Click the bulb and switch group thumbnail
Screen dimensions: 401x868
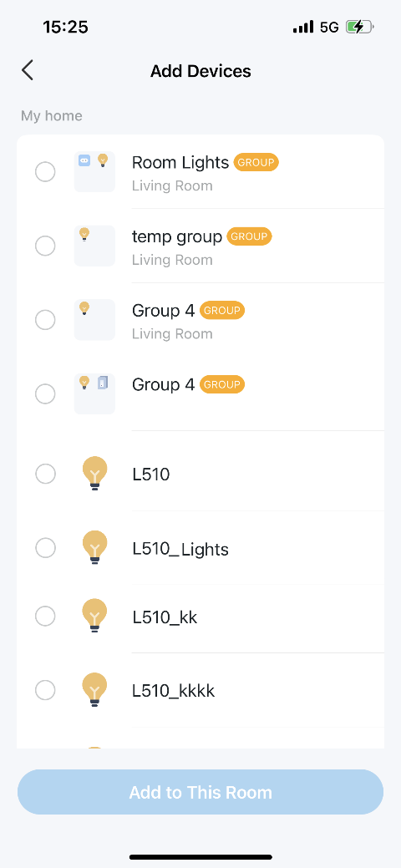[94, 393]
